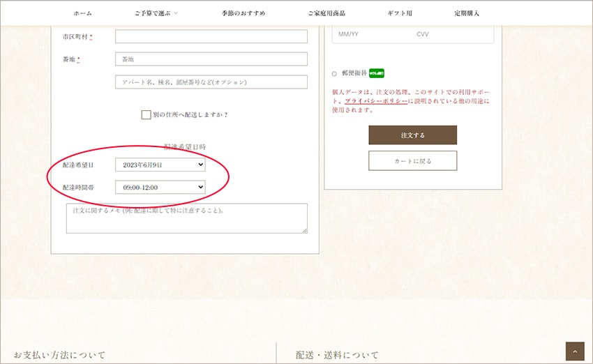Open the プライバシーポリシー link
This screenshot has width=593, height=364.
pyautogui.click(x=376, y=101)
